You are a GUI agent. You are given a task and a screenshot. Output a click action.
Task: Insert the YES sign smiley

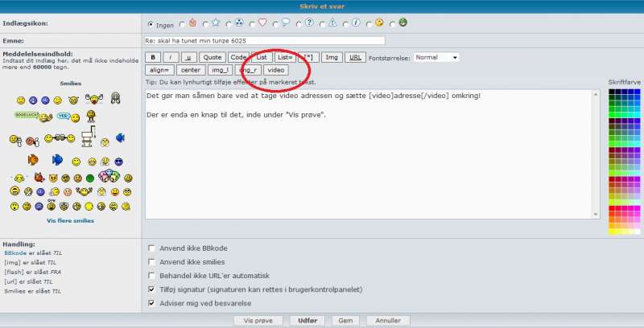point(64,116)
